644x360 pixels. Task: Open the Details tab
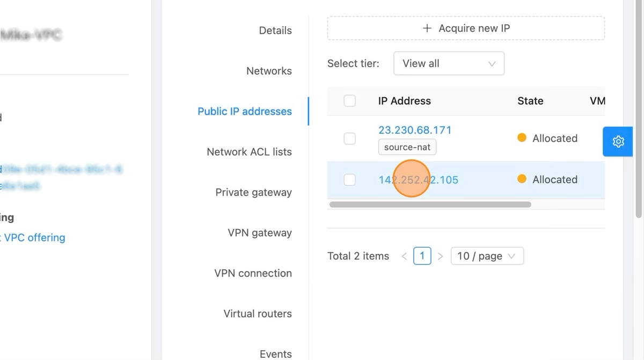[275, 31]
